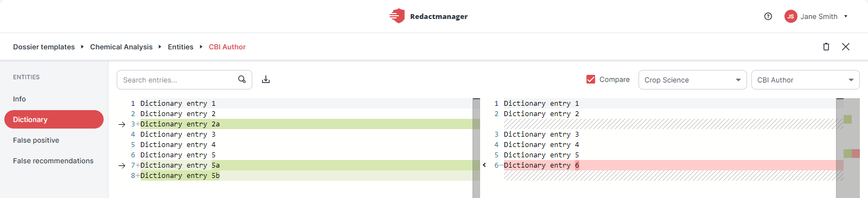Viewport: 868px width, 198px height.
Task: Delete entity with the trash icon
Action: [826, 47]
